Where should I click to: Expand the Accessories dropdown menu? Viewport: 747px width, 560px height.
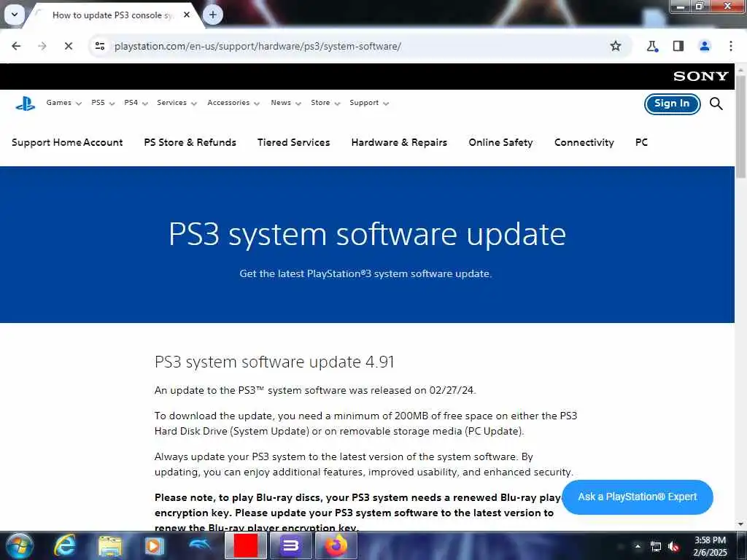[x=233, y=103]
